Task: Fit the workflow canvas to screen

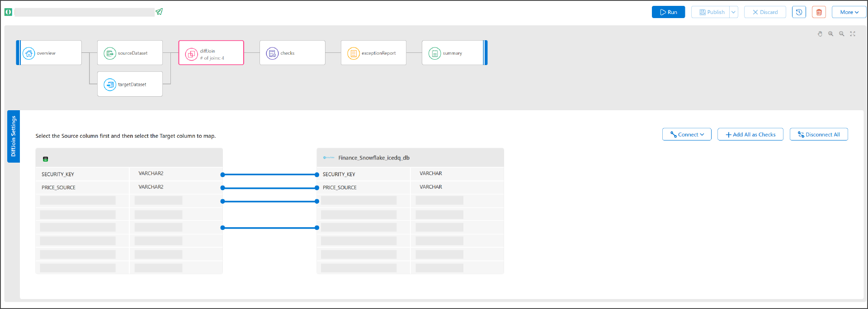Action: tap(853, 34)
